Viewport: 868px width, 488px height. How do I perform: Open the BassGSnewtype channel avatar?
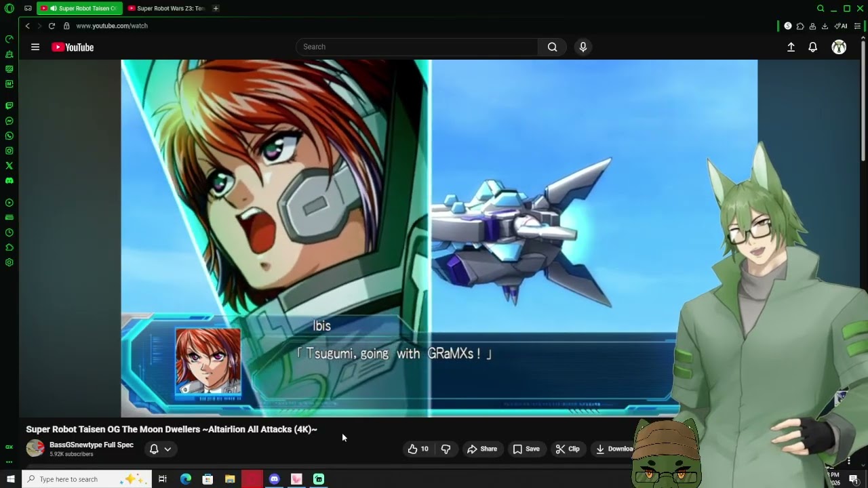pos(35,448)
